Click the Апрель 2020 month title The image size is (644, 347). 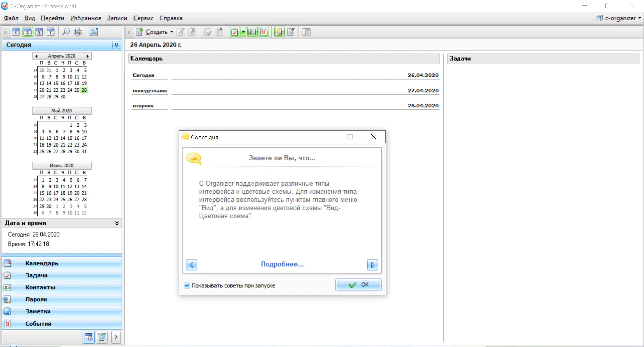62,56
